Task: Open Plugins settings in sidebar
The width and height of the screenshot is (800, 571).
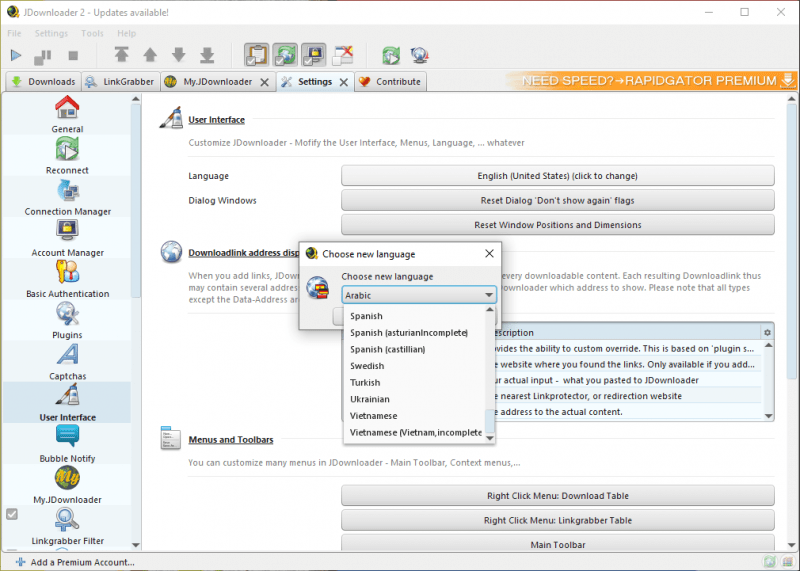Action: 67,320
